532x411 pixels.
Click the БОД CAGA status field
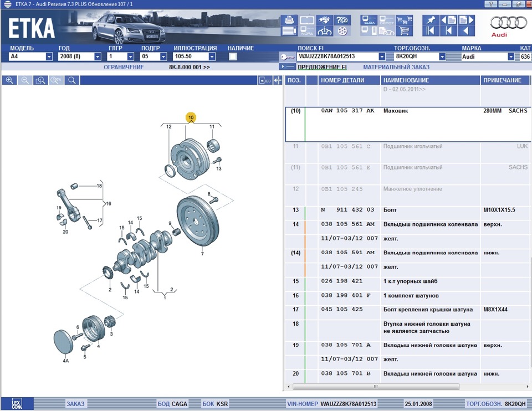point(172,404)
